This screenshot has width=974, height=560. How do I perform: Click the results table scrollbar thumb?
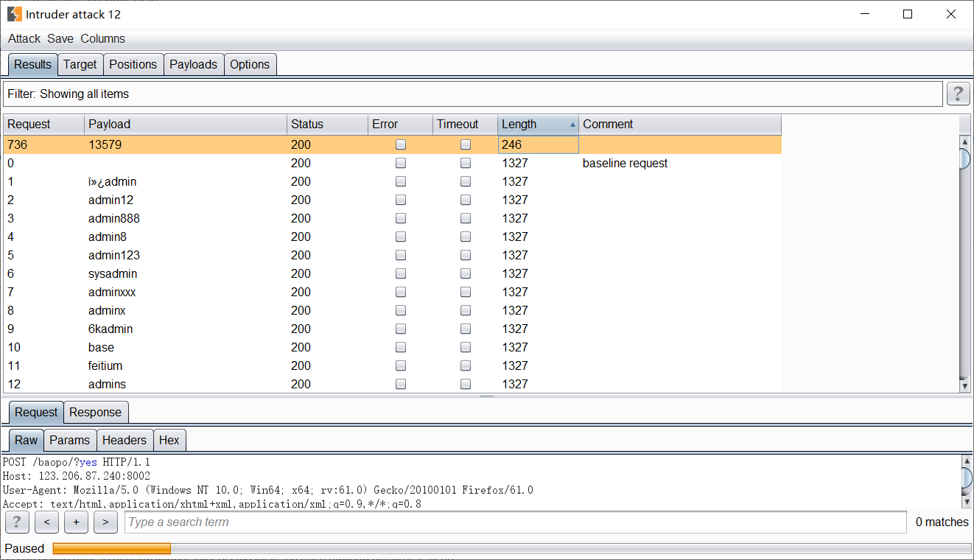click(x=965, y=158)
